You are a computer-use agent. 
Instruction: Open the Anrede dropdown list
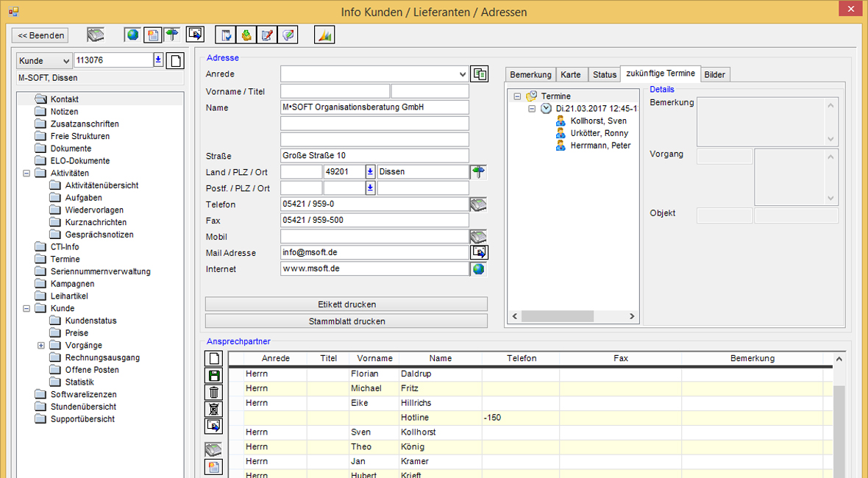(462, 74)
